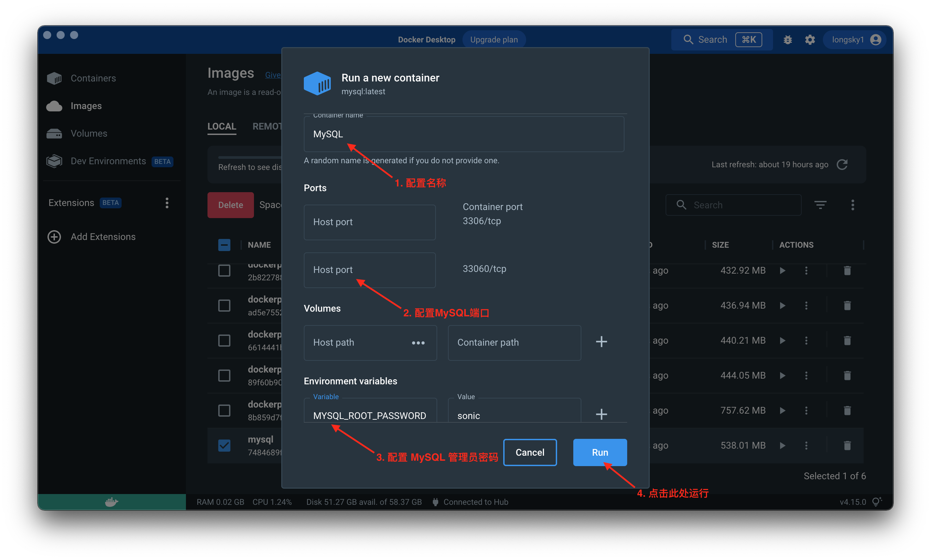Edit the Container name field MySQL

pos(464,134)
